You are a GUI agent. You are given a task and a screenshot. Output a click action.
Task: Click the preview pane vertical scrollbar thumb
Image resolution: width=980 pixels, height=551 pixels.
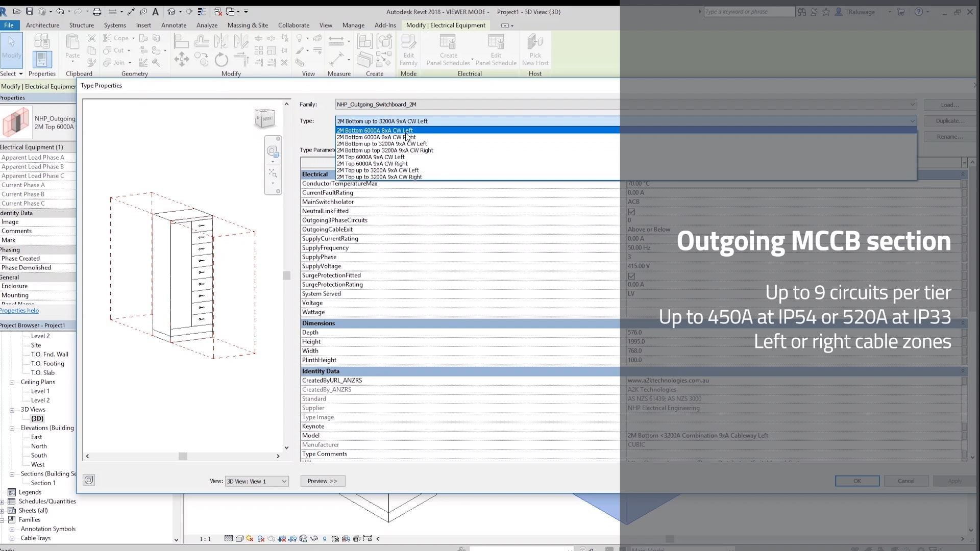pyautogui.click(x=286, y=275)
